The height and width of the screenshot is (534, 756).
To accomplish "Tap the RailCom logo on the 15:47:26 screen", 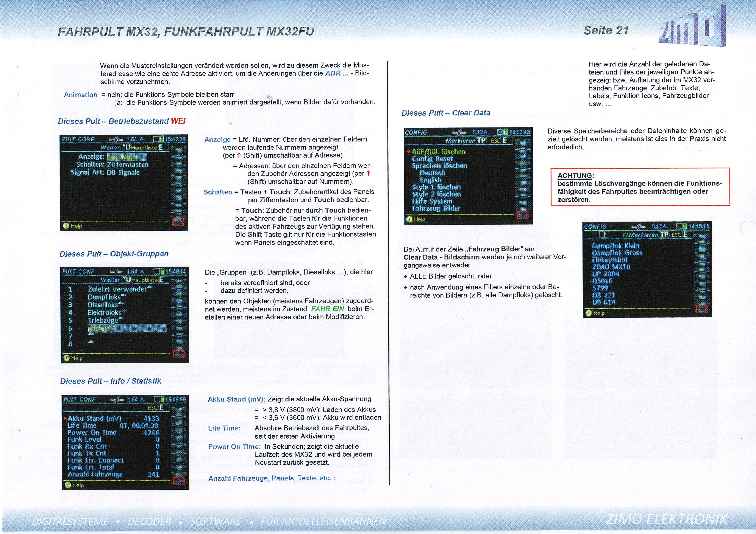I will point(116,140).
